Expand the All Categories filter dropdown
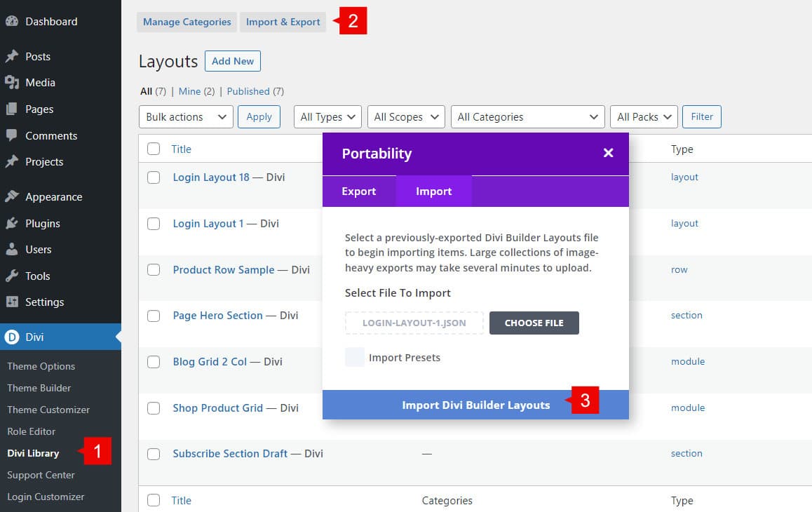Screen dimensions: 812x512 [527, 117]
